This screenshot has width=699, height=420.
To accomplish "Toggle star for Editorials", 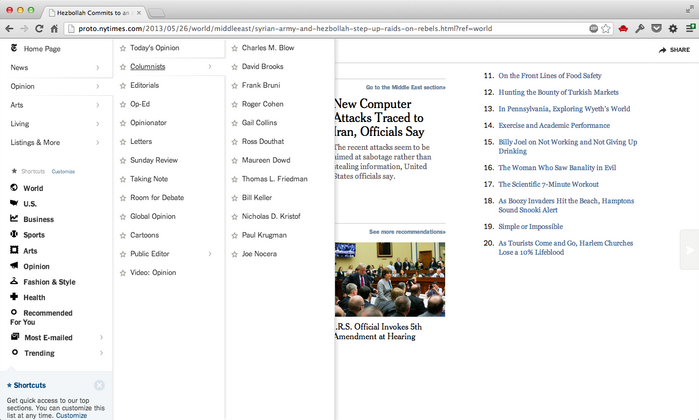I will coord(123,86).
